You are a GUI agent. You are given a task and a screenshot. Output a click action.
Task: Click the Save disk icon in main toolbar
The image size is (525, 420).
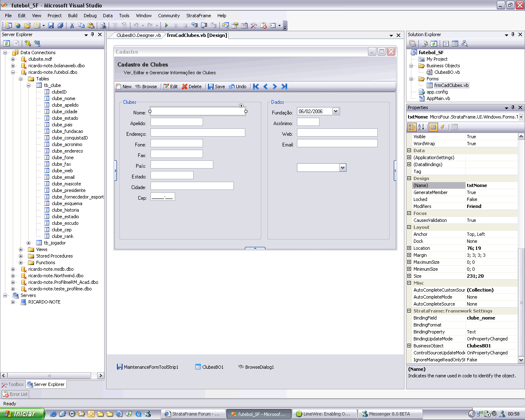click(x=51, y=25)
